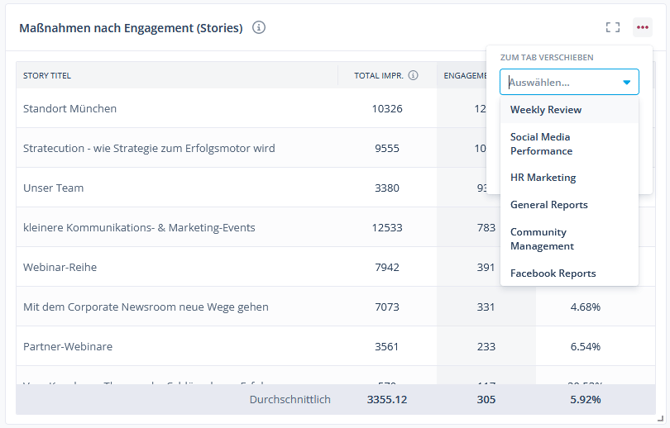Image resolution: width=670 pixels, height=428 pixels.
Task: Focus the Auswählen search input field
Action: [560, 82]
